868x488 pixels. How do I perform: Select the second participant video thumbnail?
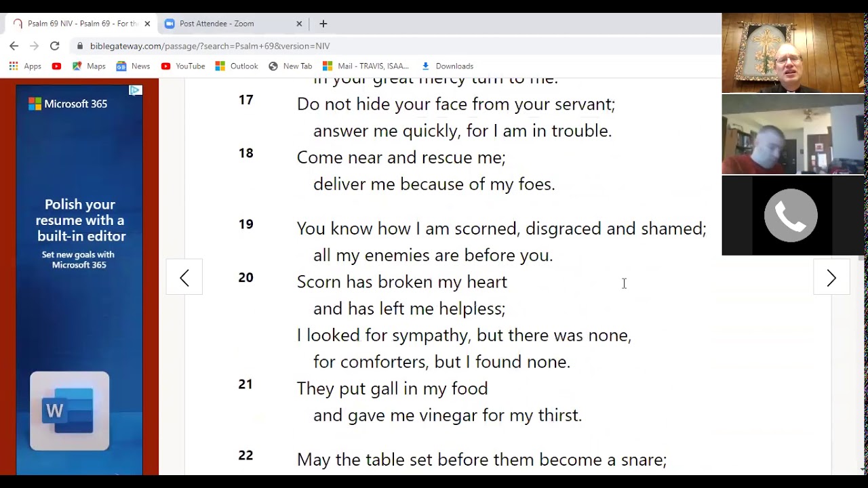pyautogui.click(x=793, y=134)
